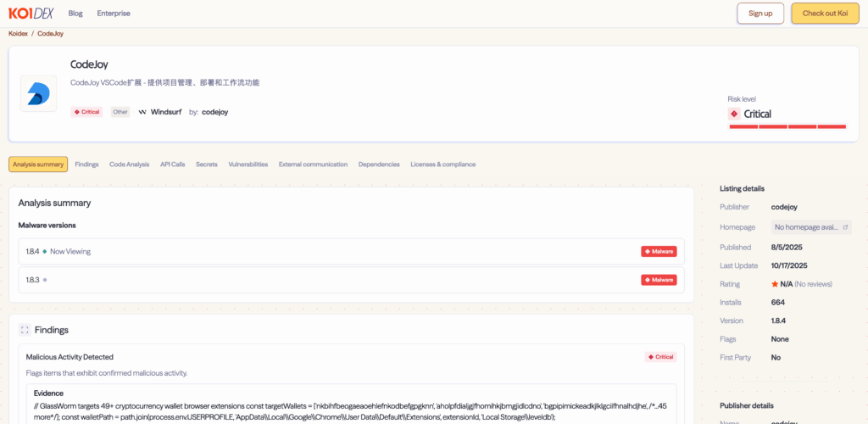
Task: Click the Sign up button
Action: 760,14
